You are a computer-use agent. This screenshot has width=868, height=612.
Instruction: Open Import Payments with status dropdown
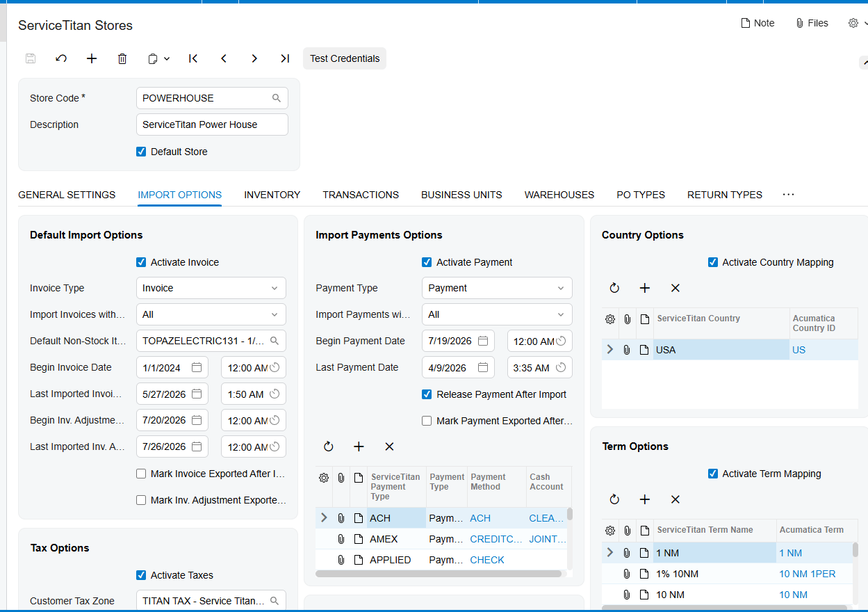click(497, 314)
